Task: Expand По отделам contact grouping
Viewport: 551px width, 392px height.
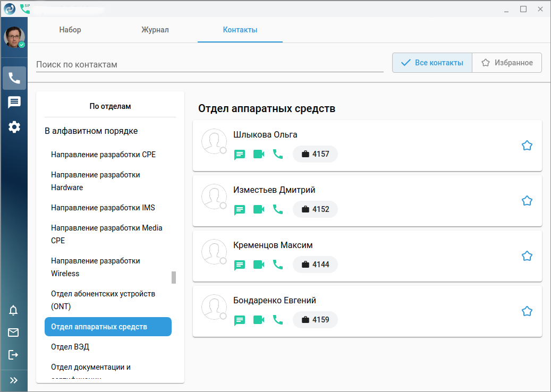Action: [x=110, y=106]
